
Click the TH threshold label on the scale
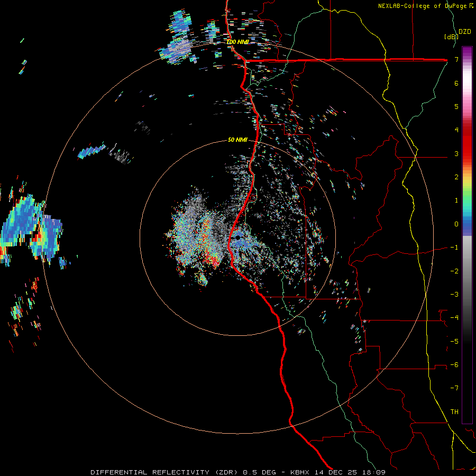pyautogui.click(x=454, y=412)
